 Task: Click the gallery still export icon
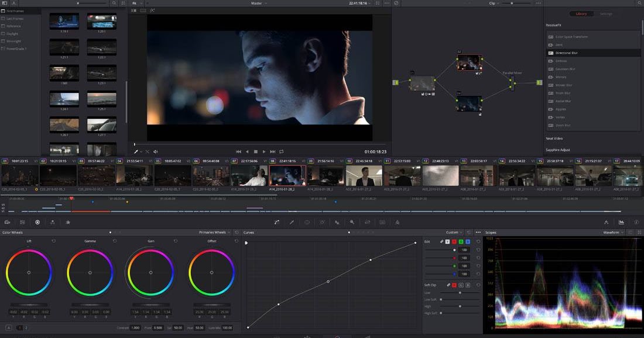[13, 3]
